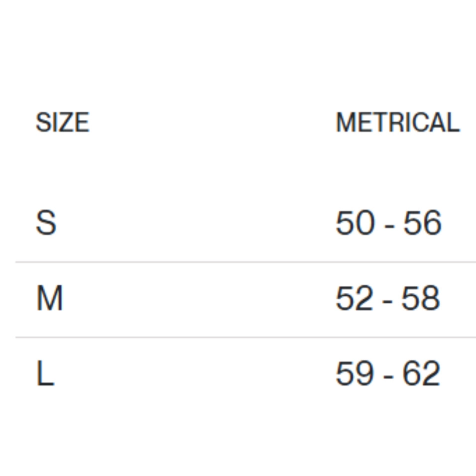The width and height of the screenshot is (476, 476).
Task: Click the 52 - 58 metrical range
Action: tap(388, 299)
